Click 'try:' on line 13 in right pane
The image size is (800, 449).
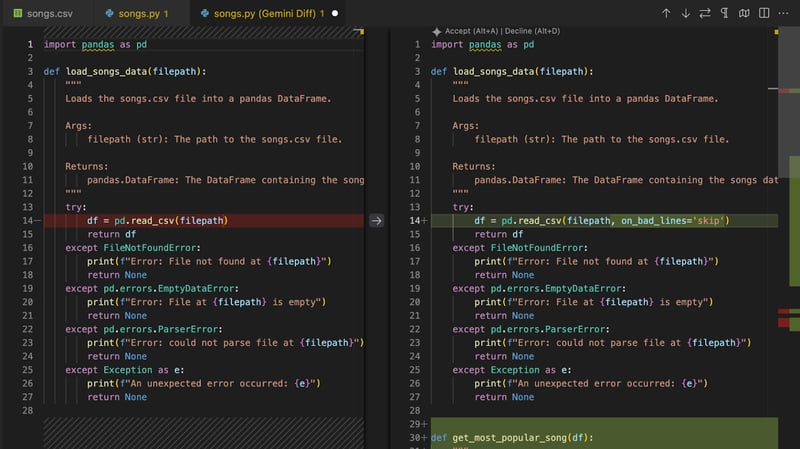(463, 207)
